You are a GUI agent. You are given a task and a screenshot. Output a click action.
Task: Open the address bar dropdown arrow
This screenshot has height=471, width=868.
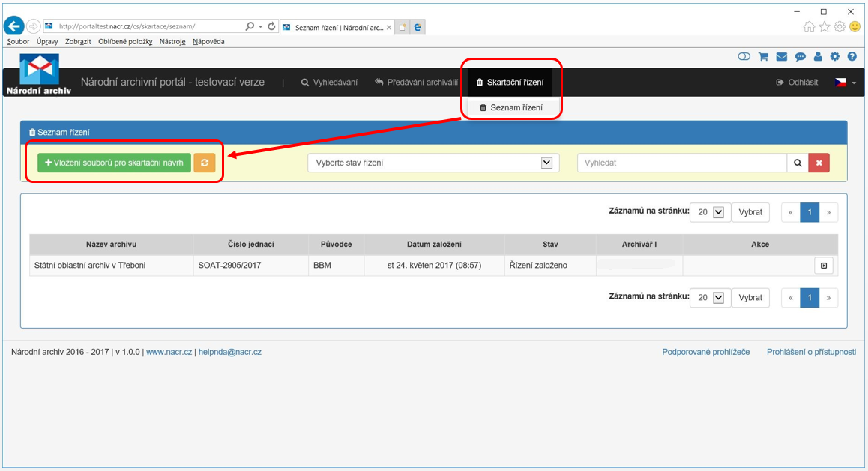coord(260,26)
